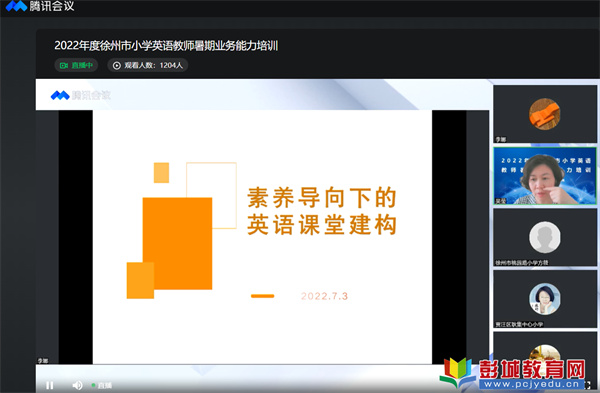Click the green 直播中 camera badge

(76, 65)
